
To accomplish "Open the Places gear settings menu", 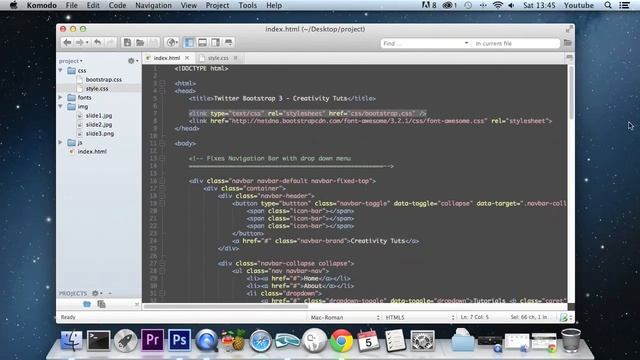I will pyautogui.click(x=133, y=61).
